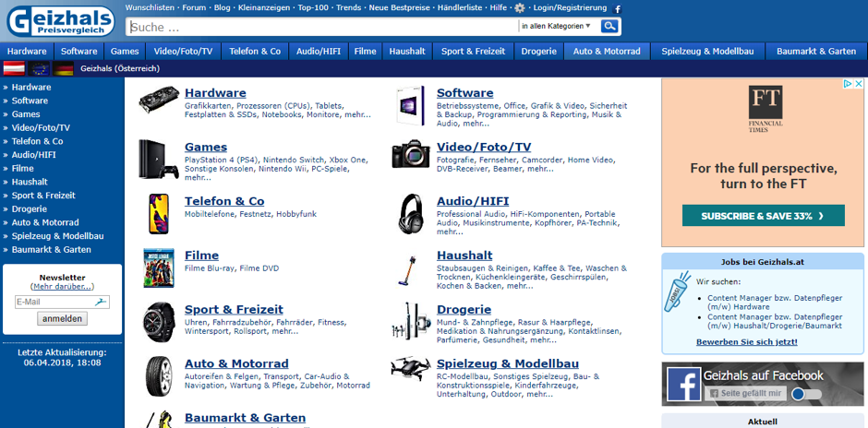The width and height of the screenshot is (868, 428).
Task: Open Software tab in top navigation bar
Action: coord(78,52)
